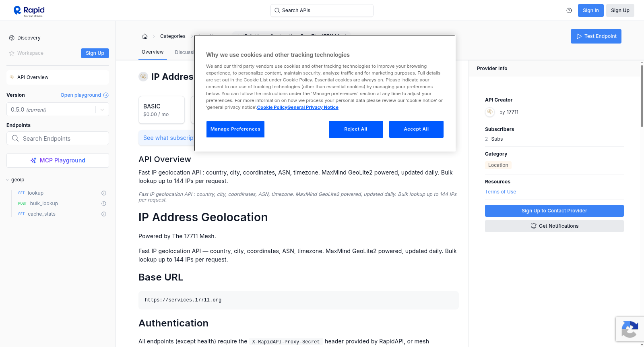The height and width of the screenshot is (347, 644).
Task: Click the info icon for cache_stats endpoint
Action: [x=104, y=214]
